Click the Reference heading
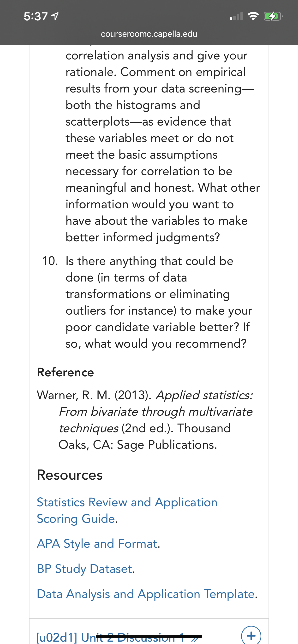 click(x=65, y=372)
